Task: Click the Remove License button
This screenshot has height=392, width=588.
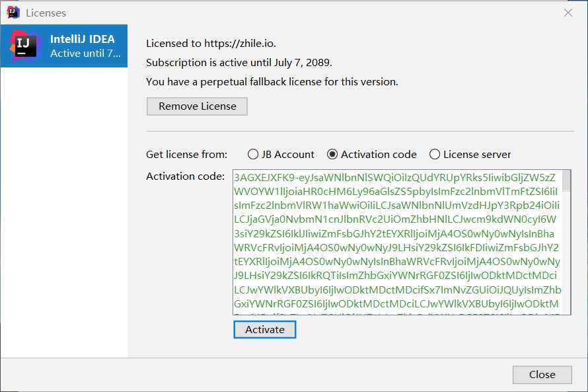Action: tap(198, 106)
